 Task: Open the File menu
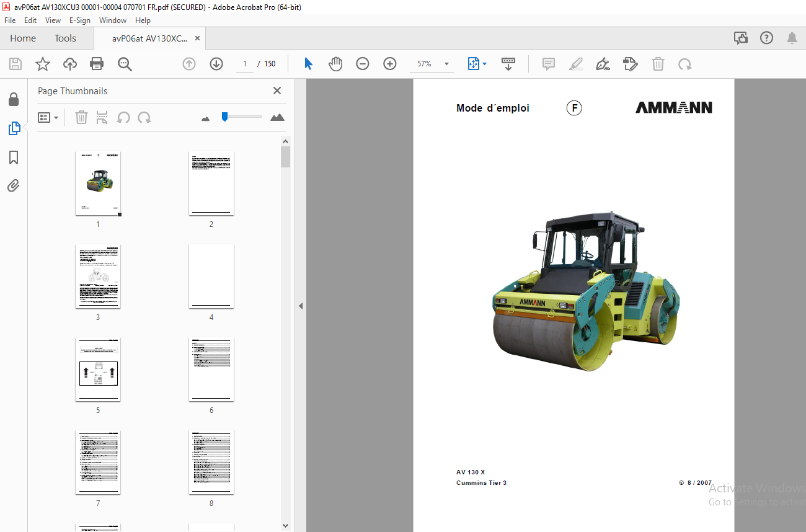10,20
